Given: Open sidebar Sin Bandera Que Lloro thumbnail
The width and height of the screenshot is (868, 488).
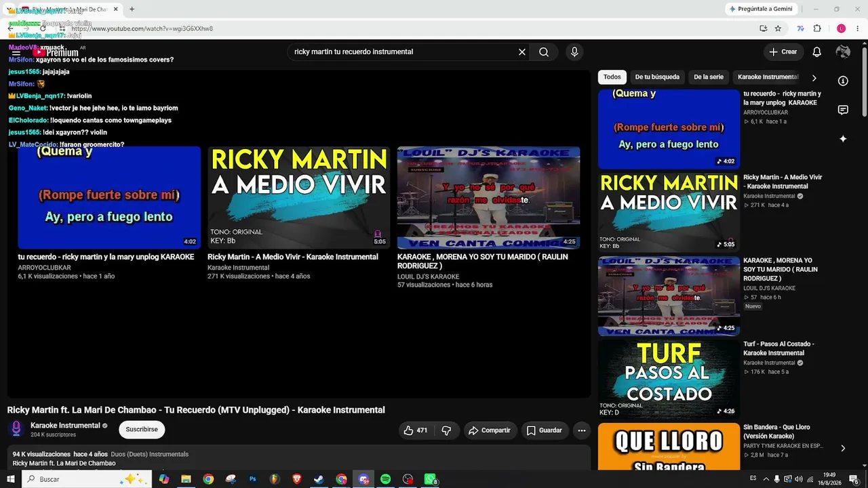Looking at the screenshot, I should point(669,447).
